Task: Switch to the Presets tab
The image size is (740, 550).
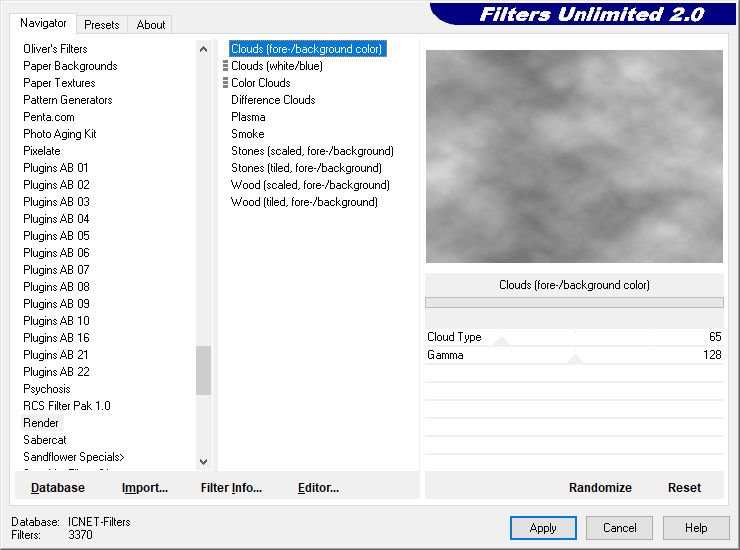Action: click(101, 25)
